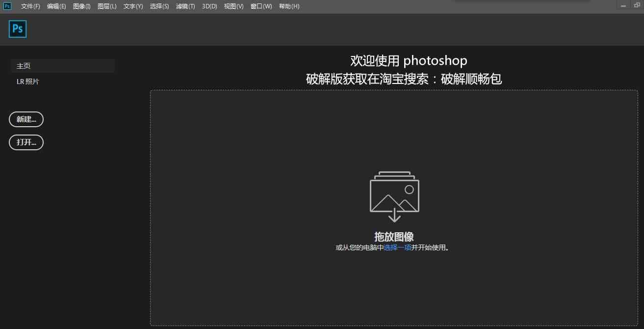Open the 窗口(W) menu
The image size is (644, 329).
tap(261, 6)
